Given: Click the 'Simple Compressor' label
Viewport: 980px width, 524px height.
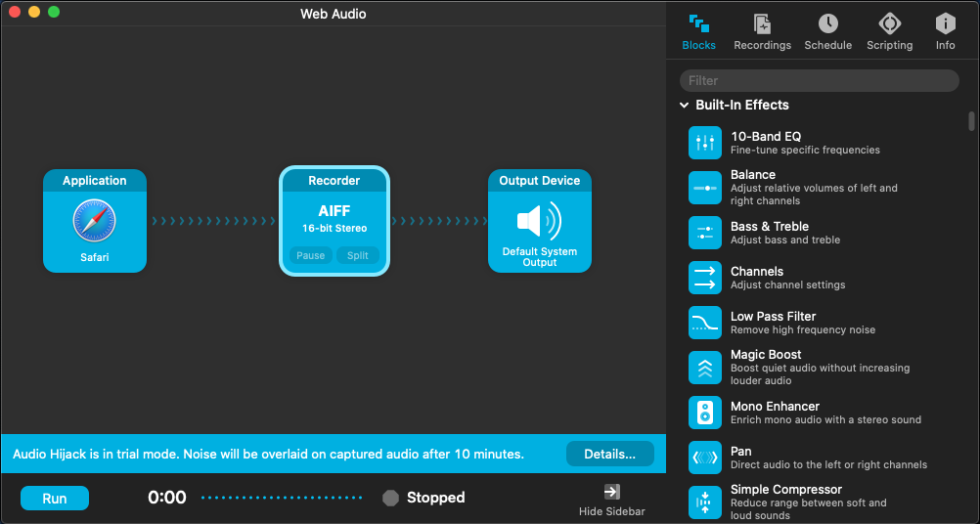Looking at the screenshot, I should [786, 489].
